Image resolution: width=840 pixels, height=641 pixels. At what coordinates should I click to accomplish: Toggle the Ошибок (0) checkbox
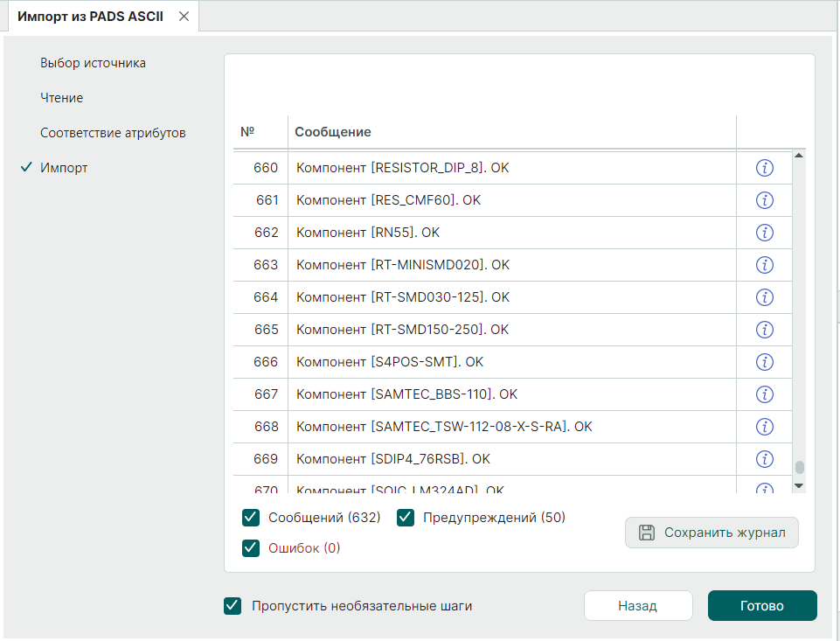251,548
